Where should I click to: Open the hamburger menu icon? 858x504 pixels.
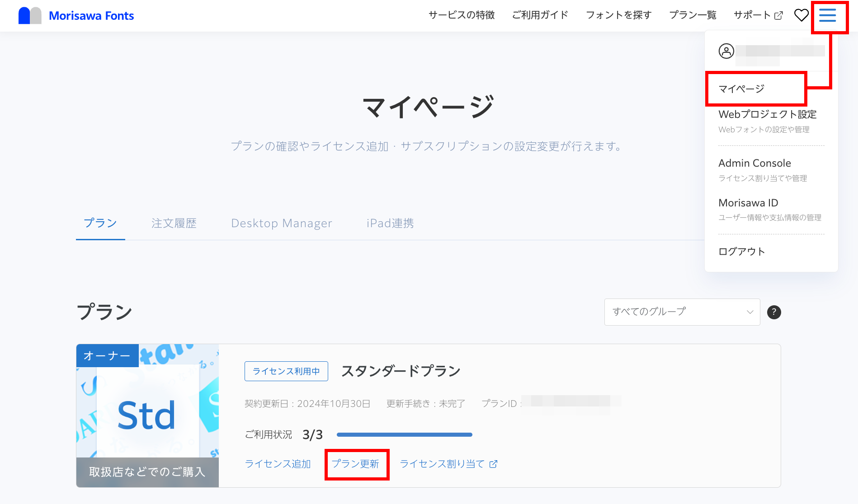828,15
